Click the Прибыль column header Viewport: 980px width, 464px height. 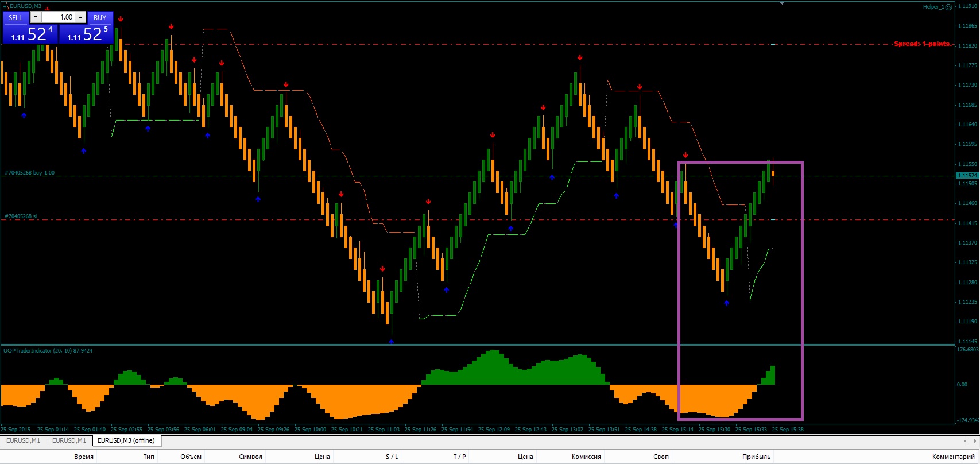756,457
